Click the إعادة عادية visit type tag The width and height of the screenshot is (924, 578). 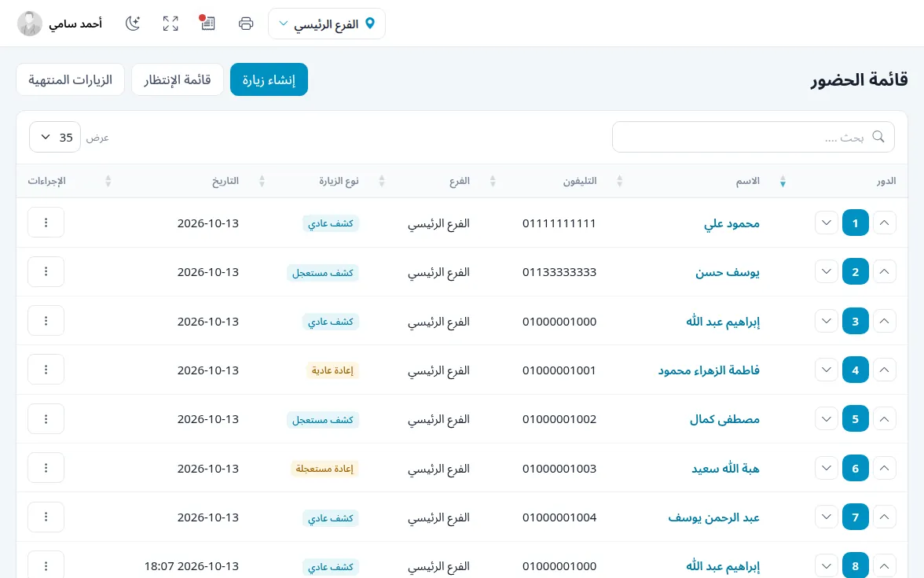(x=332, y=370)
